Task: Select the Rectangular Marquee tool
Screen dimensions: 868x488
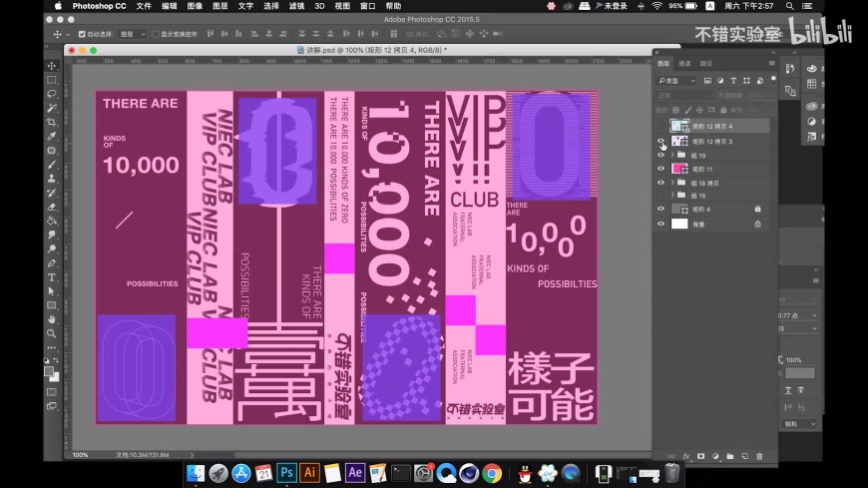Action: (52, 80)
